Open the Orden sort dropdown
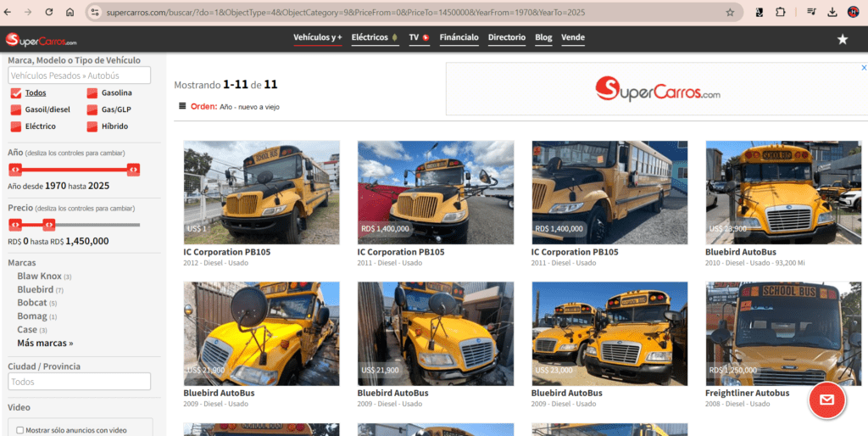Image resolution: width=868 pixels, height=436 pixels. 249,107
